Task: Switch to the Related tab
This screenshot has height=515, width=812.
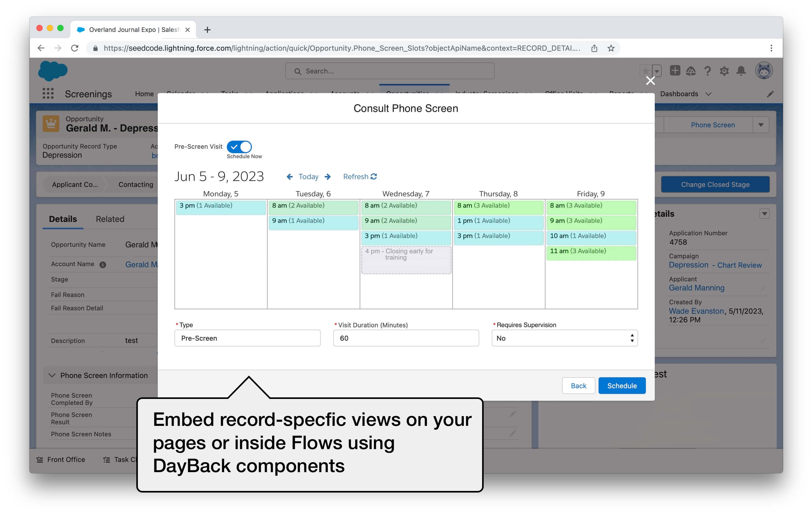Action: click(x=110, y=219)
